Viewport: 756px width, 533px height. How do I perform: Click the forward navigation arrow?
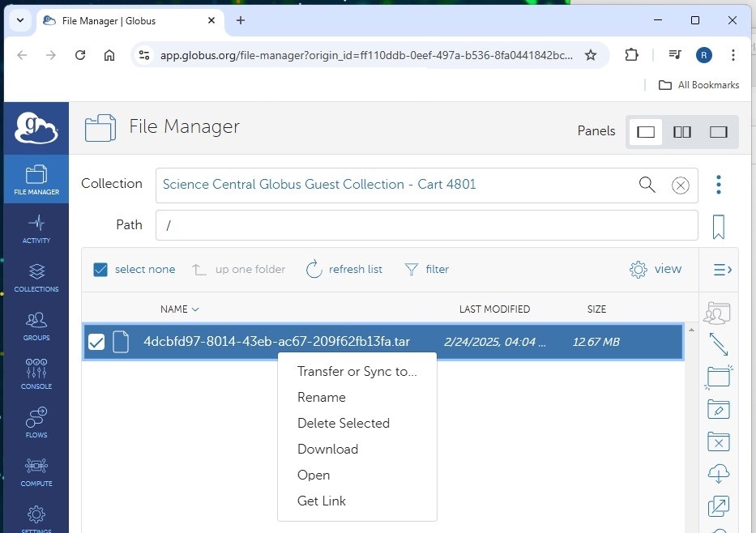click(50, 55)
